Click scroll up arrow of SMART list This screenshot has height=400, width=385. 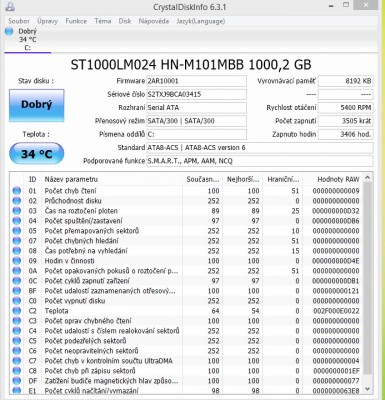(x=367, y=178)
